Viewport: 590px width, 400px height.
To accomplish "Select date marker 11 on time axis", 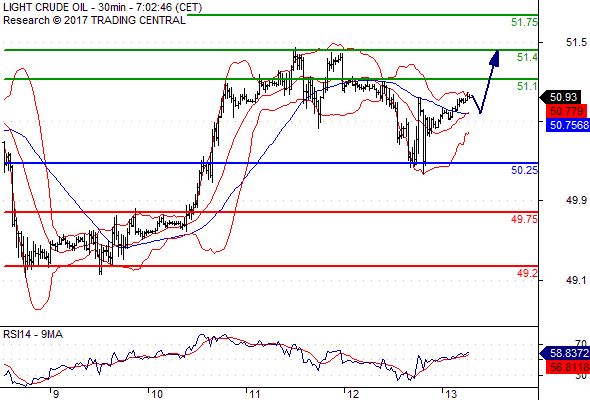I will click(x=255, y=394).
